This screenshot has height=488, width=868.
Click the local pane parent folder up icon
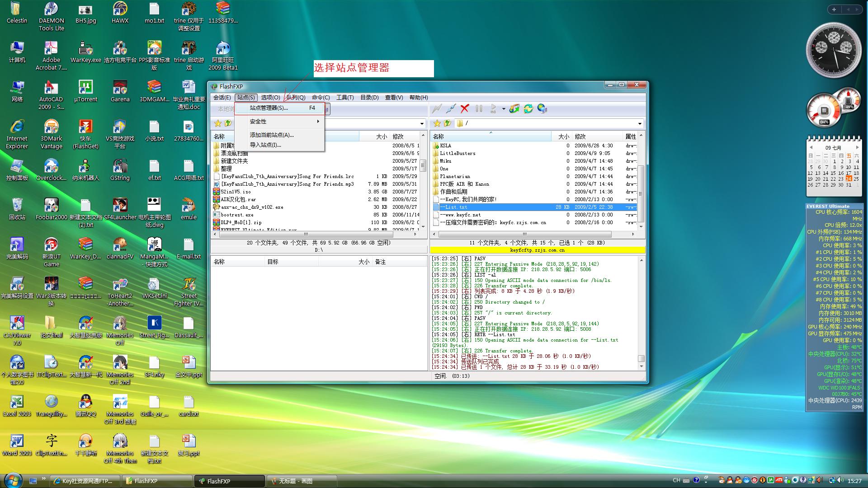[x=228, y=123]
